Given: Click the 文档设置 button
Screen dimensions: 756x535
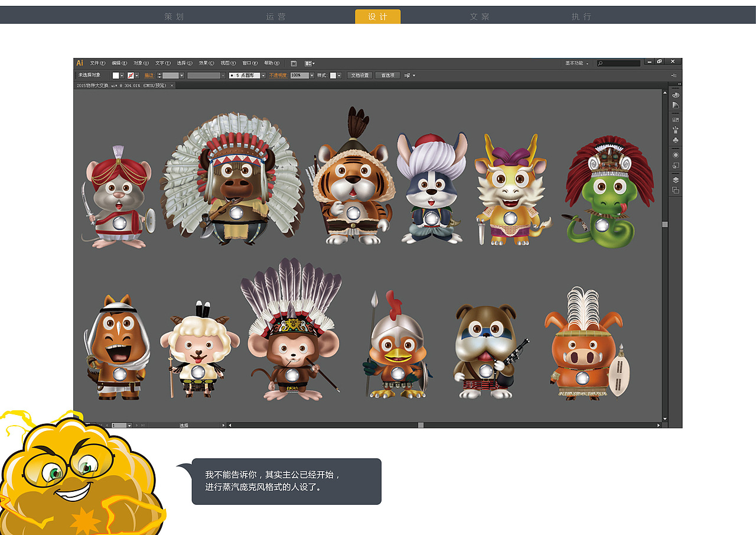Looking at the screenshot, I should [359, 75].
